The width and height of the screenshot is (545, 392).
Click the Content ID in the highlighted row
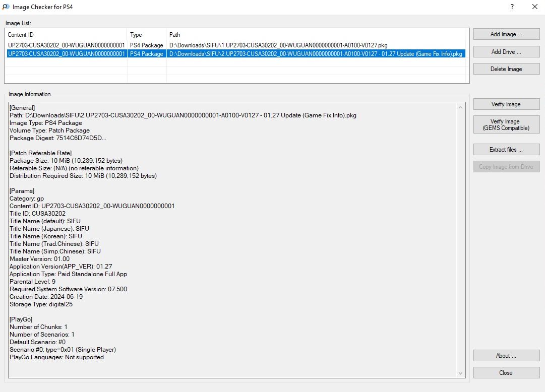[x=66, y=54]
